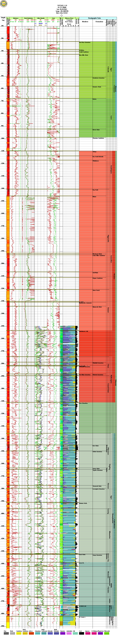Click the 'Members' column header
The image size is (123, 644).
click(85, 22)
